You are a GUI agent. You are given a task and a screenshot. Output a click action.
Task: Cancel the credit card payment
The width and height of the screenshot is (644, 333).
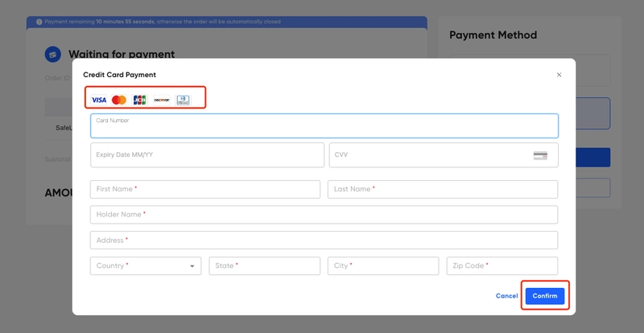[506, 296]
